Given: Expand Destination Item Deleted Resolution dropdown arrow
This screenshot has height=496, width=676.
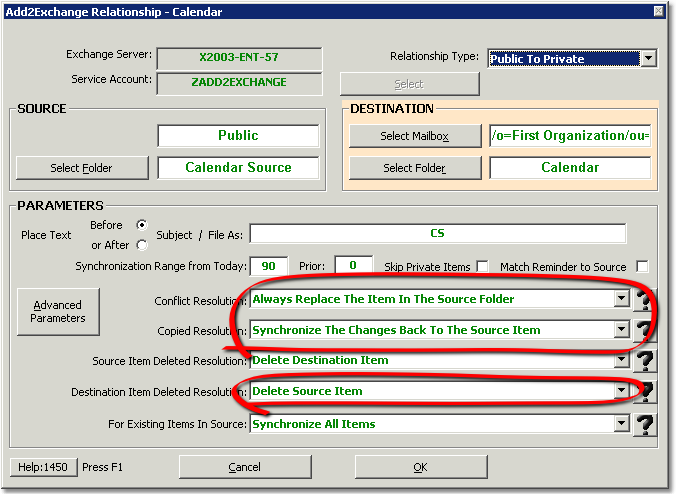Looking at the screenshot, I should coord(621,391).
